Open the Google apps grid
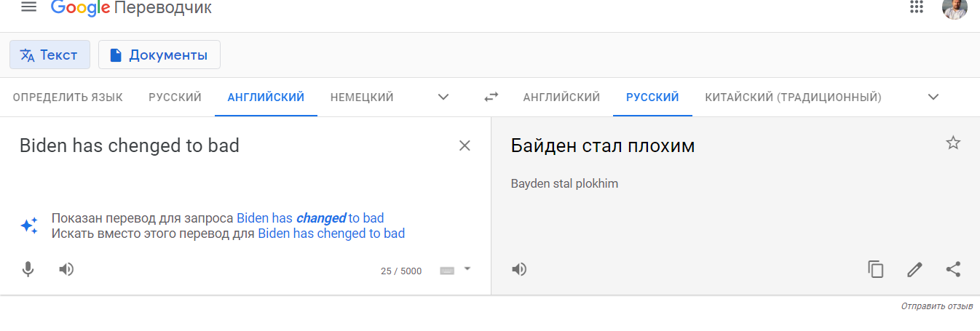This screenshot has width=980, height=331. point(917,7)
